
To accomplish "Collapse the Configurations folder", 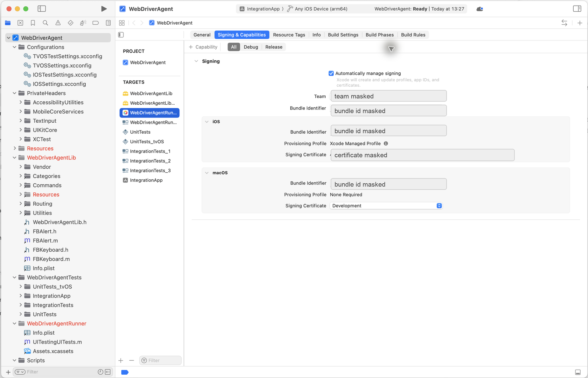I will pyautogui.click(x=14, y=47).
